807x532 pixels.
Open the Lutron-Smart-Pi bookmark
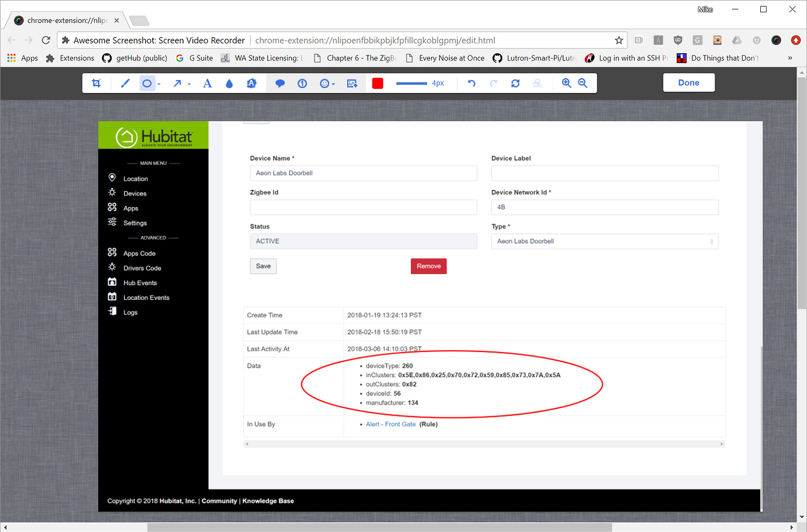coord(535,58)
